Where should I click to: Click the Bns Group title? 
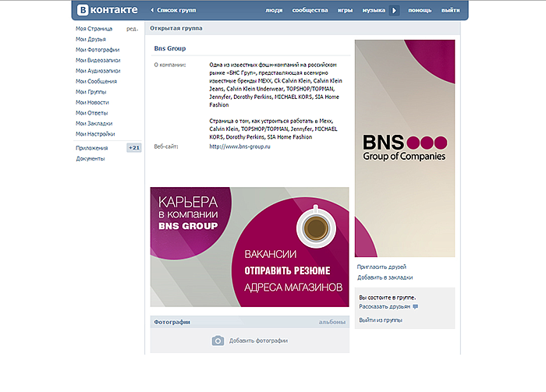170,48
